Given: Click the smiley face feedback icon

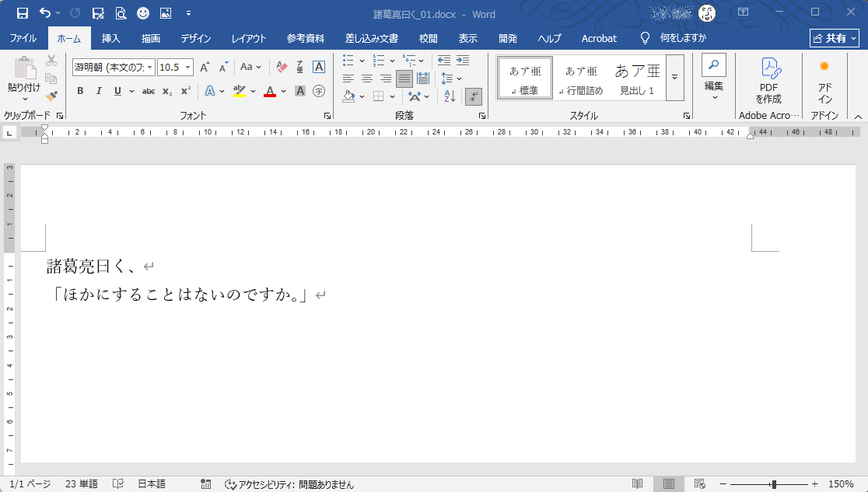Looking at the screenshot, I should pyautogui.click(x=143, y=13).
